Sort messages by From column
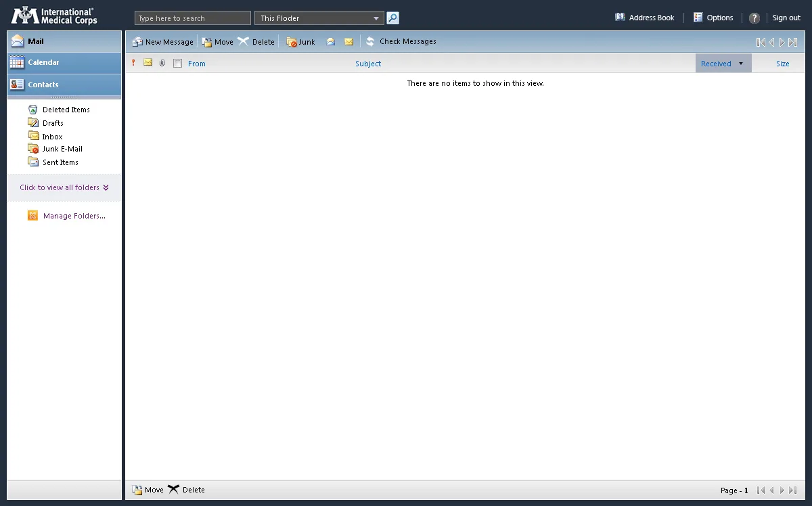This screenshot has width=812, height=506. [197, 64]
